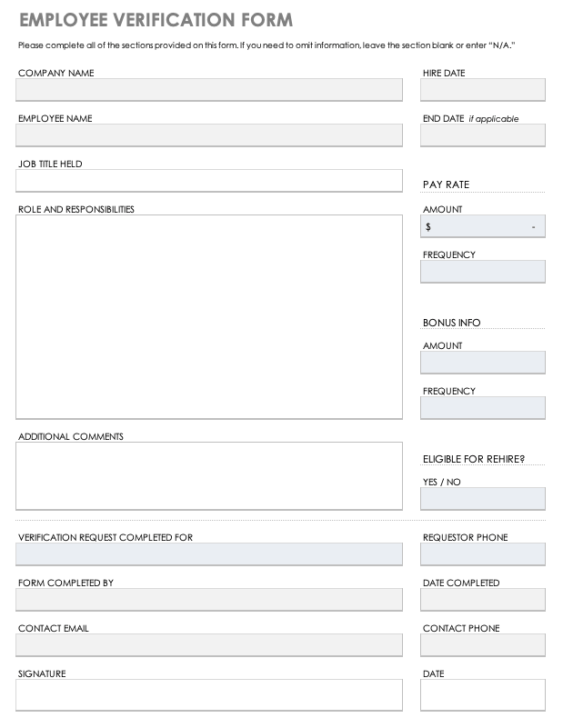This screenshot has height=728, width=563.
Task: Select the Bonus Info Amount field
Action: pyautogui.click(x=482, y=363)
